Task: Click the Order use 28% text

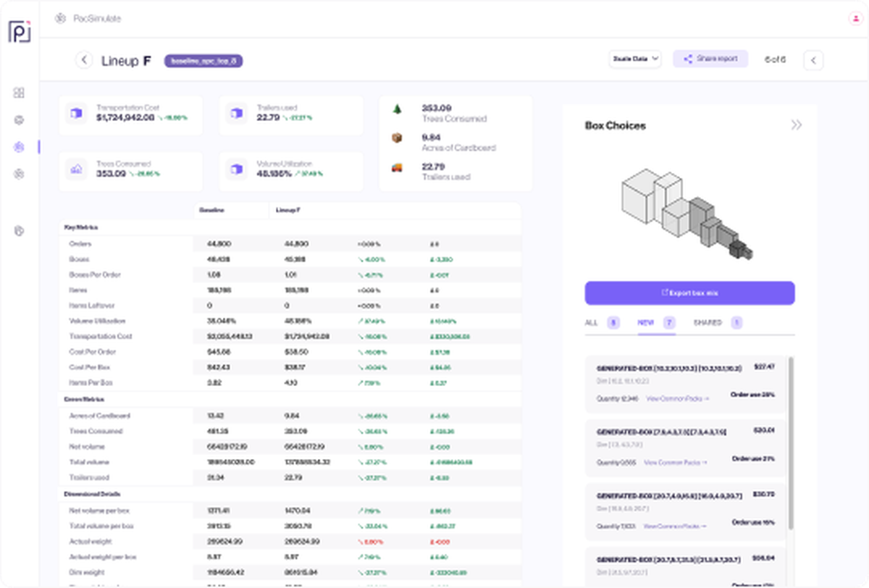Action: 752,395
